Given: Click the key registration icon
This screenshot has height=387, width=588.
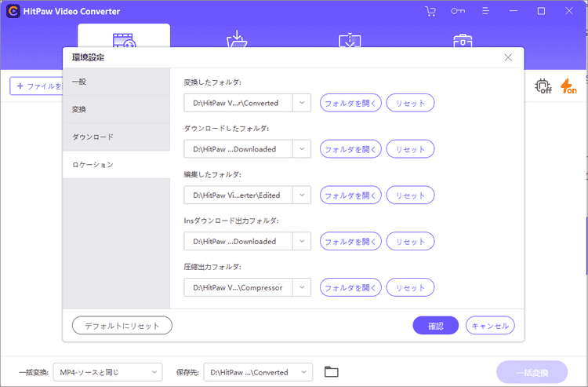Looking at the screenshot, I should pos(458,11).
